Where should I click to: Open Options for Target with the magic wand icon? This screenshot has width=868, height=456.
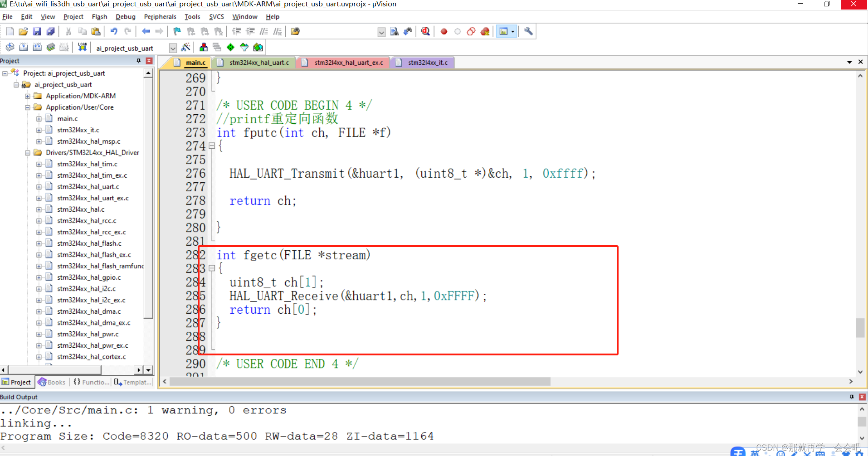[186, 47]
